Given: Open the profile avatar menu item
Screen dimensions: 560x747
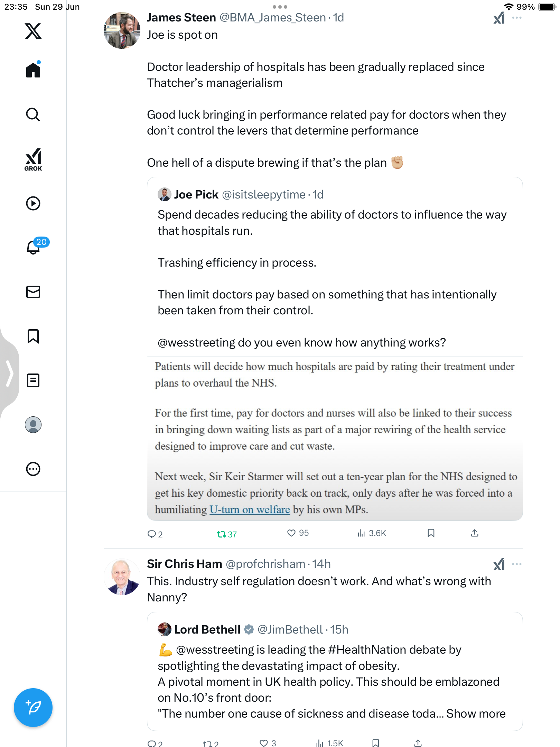Looking at the screenshot, I should (33, 425).
